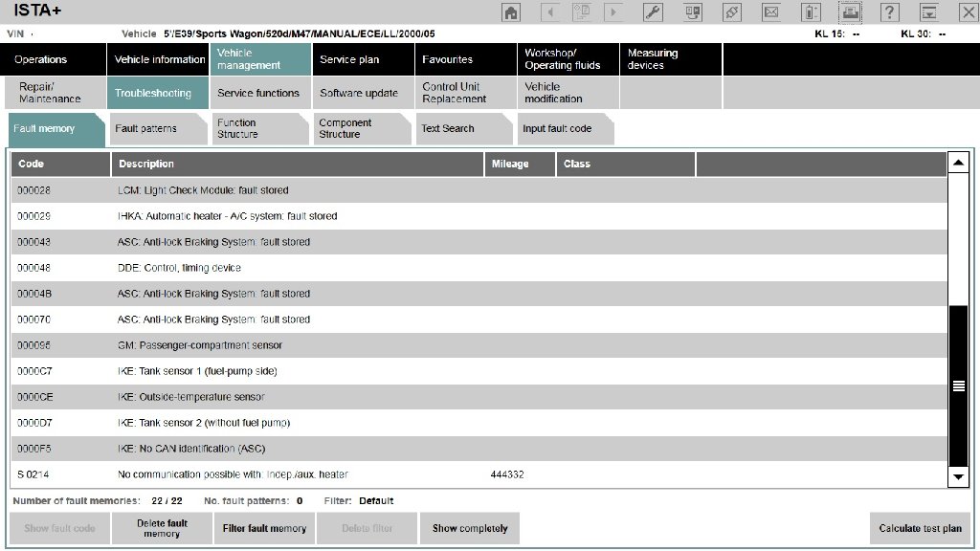Viewport: 980px width, 551px height.
Task: Click the printer icon
Action: pyautogui.click(x=850, y=11)
